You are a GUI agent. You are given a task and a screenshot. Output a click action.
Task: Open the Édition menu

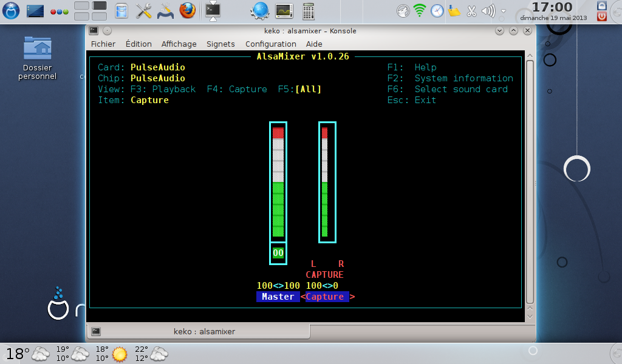pyautogui.click(x=138, y=44)
